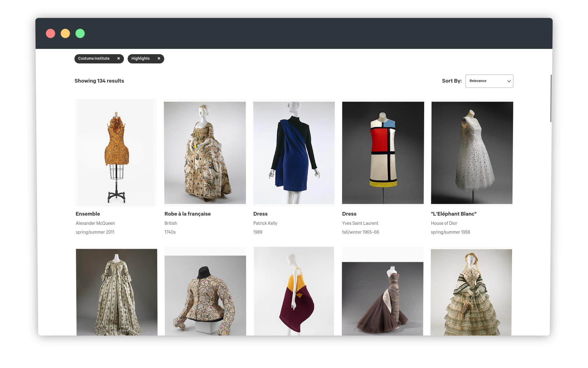Open the striped floral gown thumbnail in second row
This screenshot has height=368, width=588.
point(117,292)
